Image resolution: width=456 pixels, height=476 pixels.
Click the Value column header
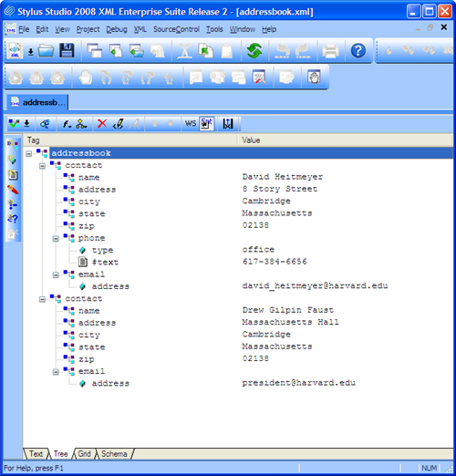coord(346,140)
